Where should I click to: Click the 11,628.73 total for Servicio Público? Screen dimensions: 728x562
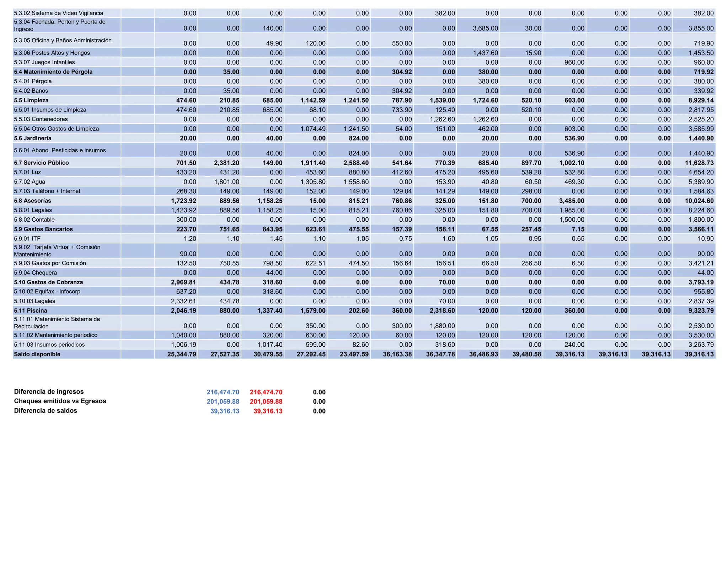[699, 163]
